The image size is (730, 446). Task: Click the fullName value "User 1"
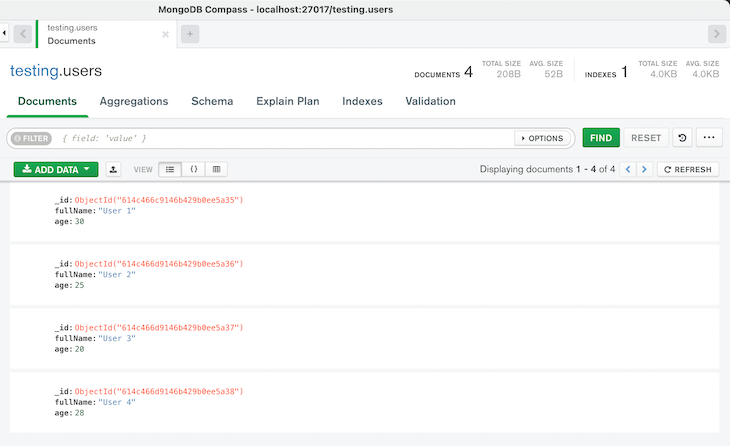117,211
